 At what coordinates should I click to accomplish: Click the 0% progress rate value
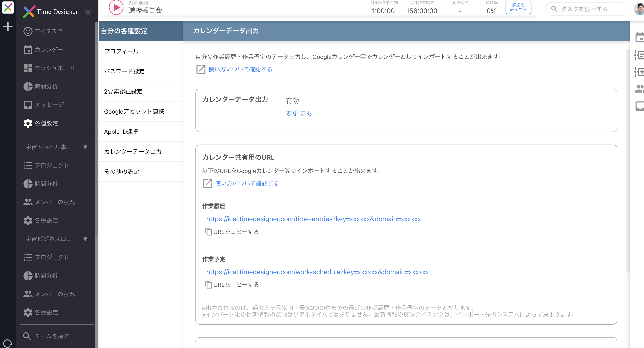492,11
